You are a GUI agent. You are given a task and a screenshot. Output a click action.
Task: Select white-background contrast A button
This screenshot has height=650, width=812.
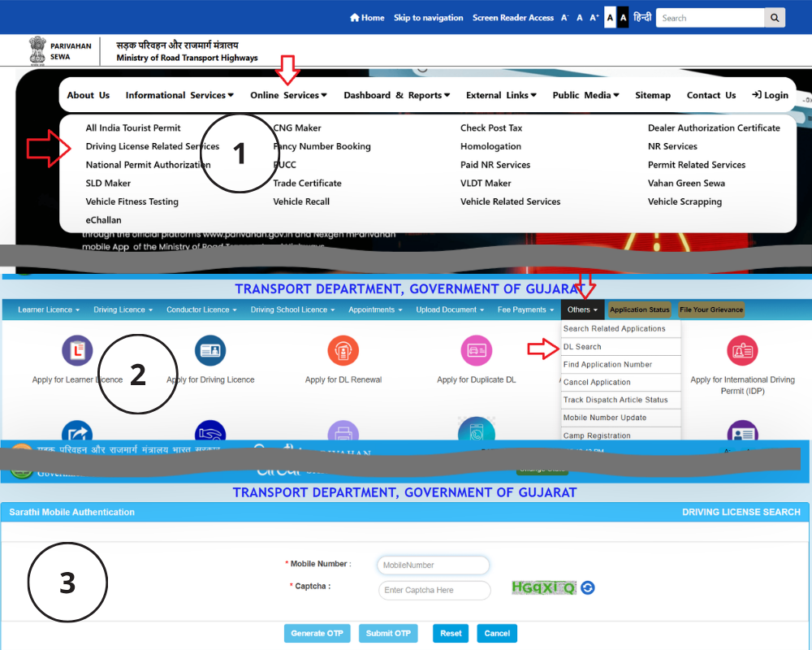pyautogui.click(x=610, y=18)
